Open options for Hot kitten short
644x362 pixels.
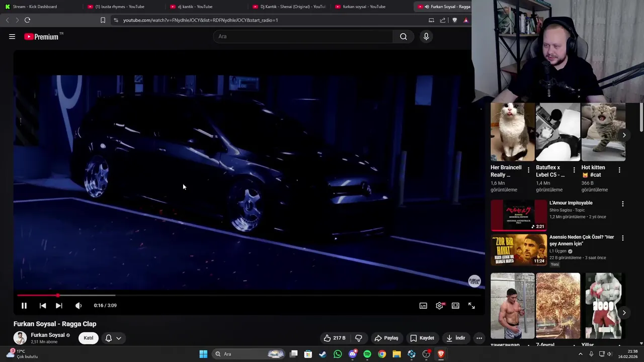click(619, 170)
